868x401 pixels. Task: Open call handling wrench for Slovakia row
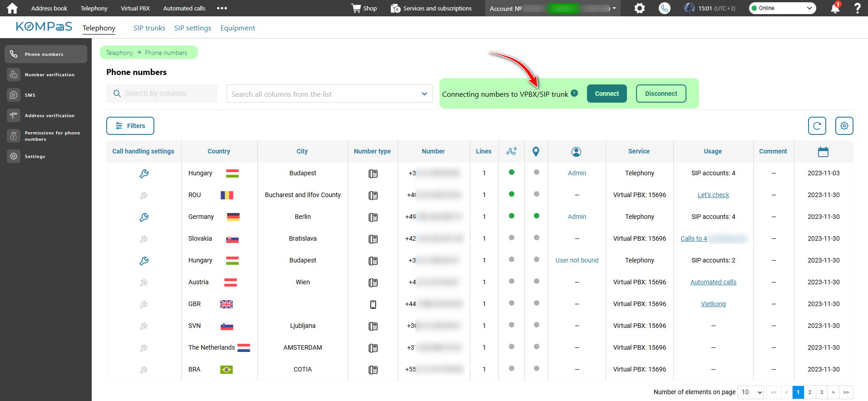144,239
